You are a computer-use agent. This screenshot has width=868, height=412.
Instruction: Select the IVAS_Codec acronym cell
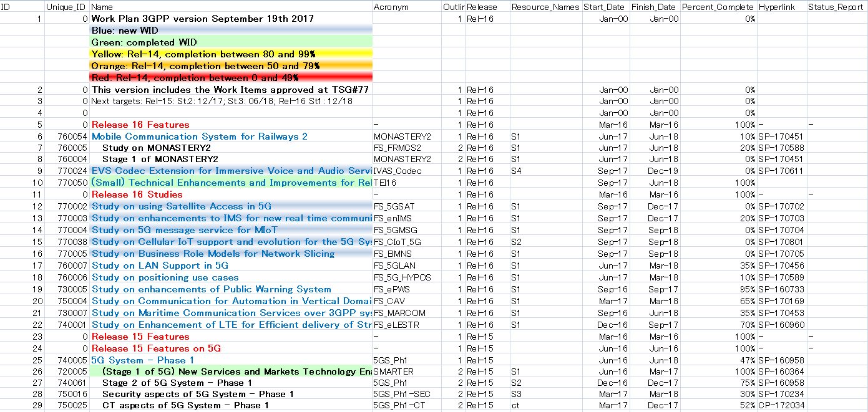coord(407,171)
